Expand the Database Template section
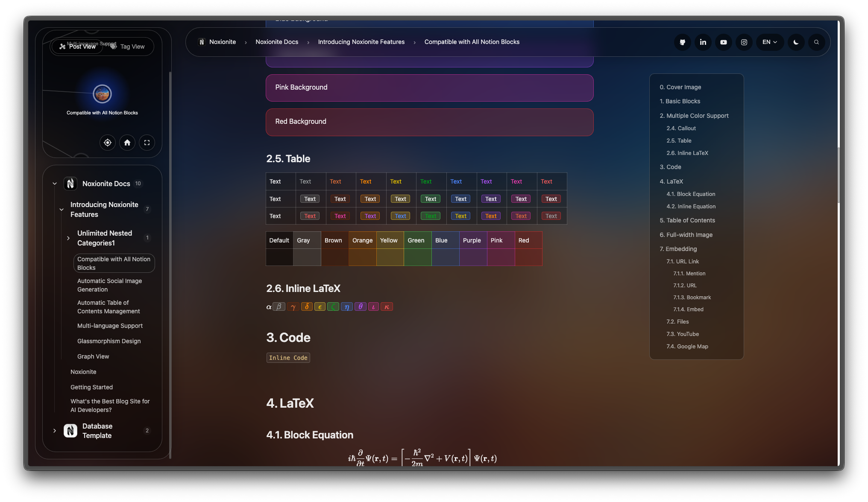 click(55, 431)
